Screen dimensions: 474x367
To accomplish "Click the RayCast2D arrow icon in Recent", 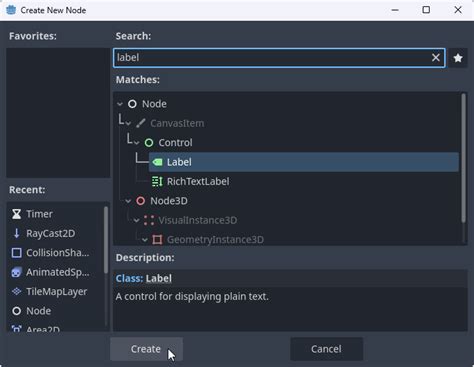I will coord(16,233).
